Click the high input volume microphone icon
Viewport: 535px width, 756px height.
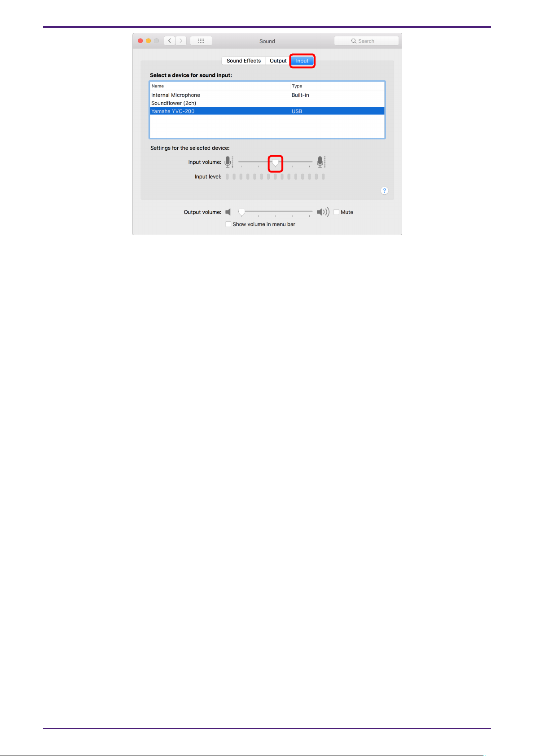click(321, 162)
